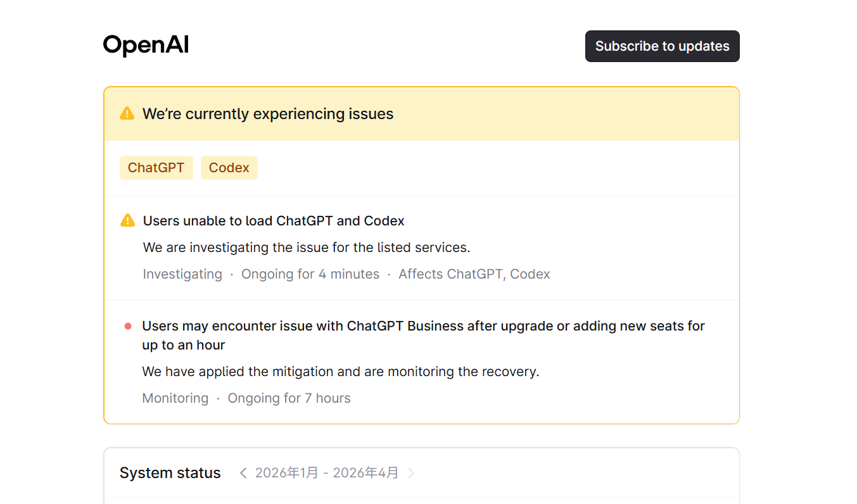Go to the next date range in System status

tap(411, 473)
